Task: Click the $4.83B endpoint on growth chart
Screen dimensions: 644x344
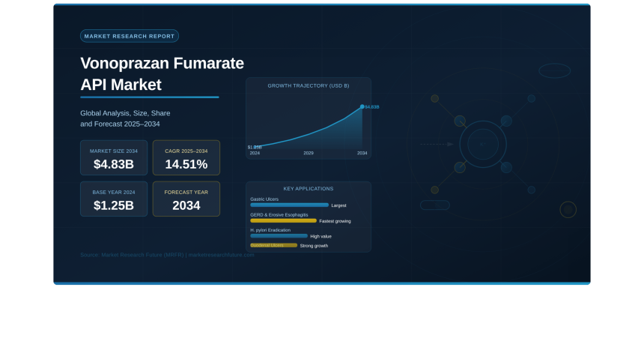Action: coord(362,106)
